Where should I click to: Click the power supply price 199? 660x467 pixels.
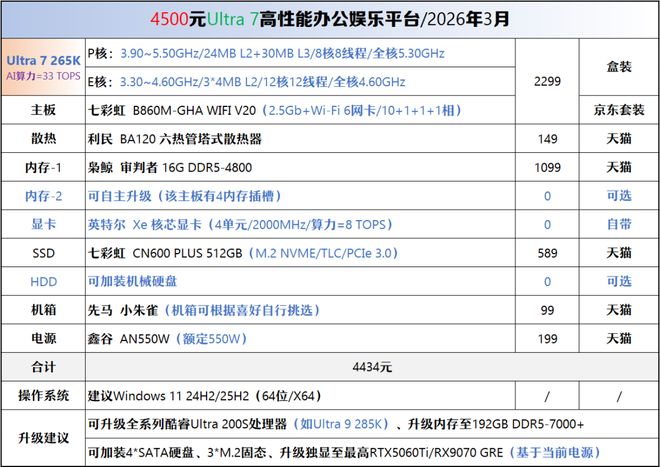pos(547,339)
